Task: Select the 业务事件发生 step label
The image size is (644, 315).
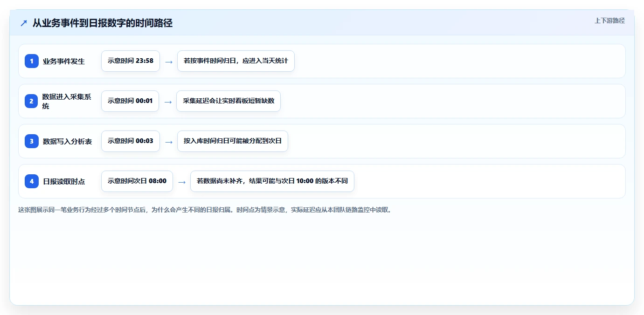Action: [x=64, y=61]
